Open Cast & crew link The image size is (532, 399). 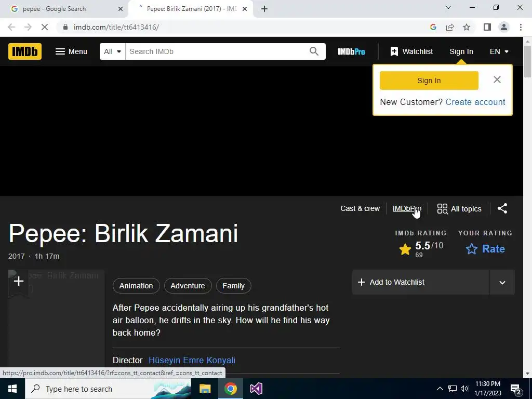pyautogui.click(x=360, y=209)
